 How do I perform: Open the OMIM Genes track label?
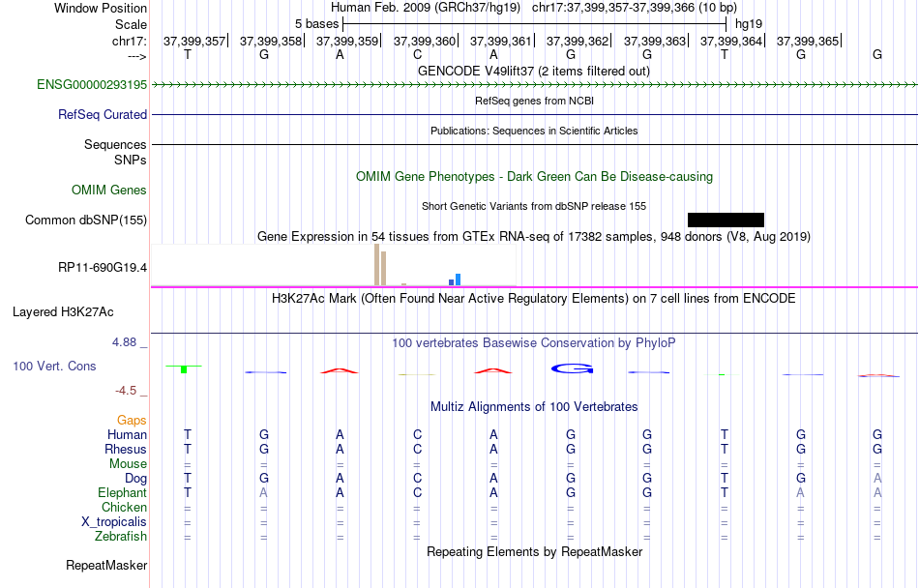[108, 190]
